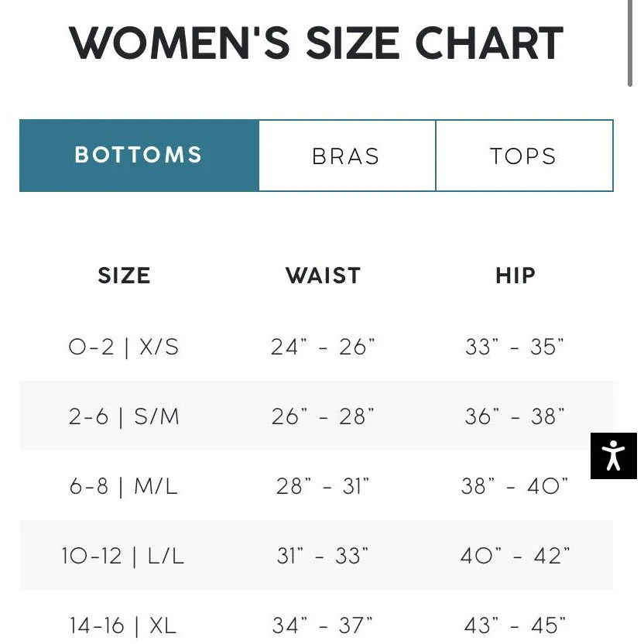Click the 43" - 45" hip value
Viewport: 644px width, 644px height.
tap(515, 625)
